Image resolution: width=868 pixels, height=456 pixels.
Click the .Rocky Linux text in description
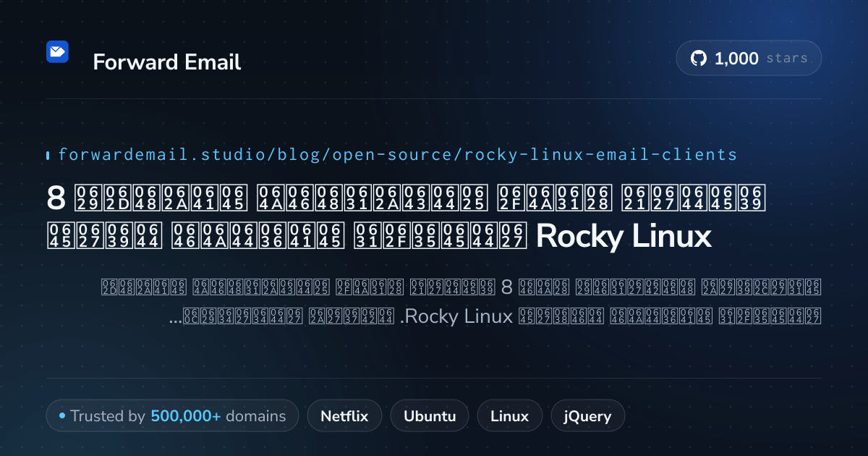(456, 316)
